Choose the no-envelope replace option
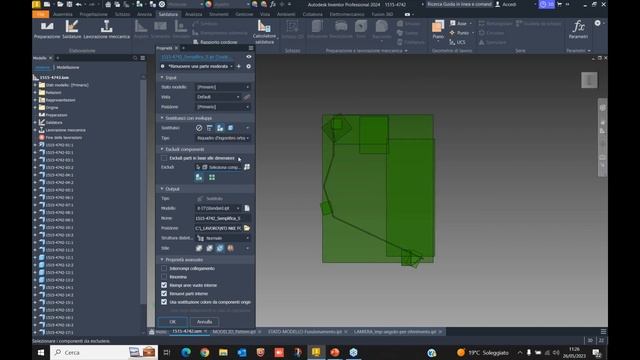This screenshot has width=640, height=360. 199,128
